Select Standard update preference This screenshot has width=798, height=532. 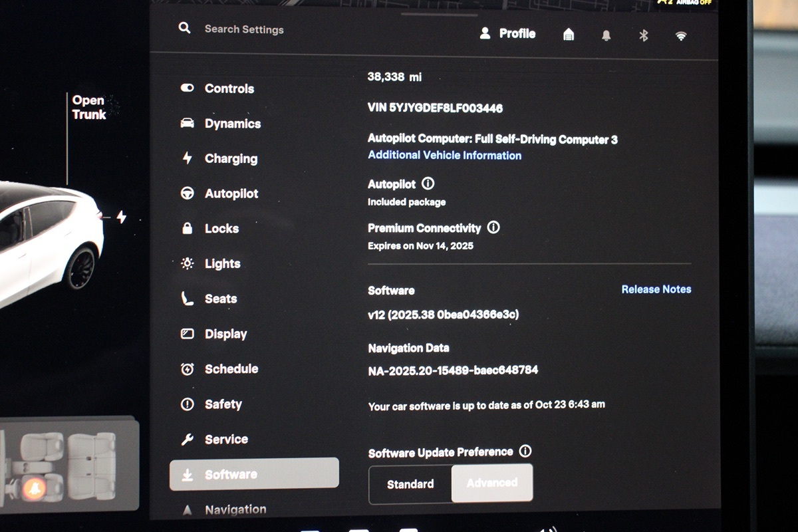(410, 484)
